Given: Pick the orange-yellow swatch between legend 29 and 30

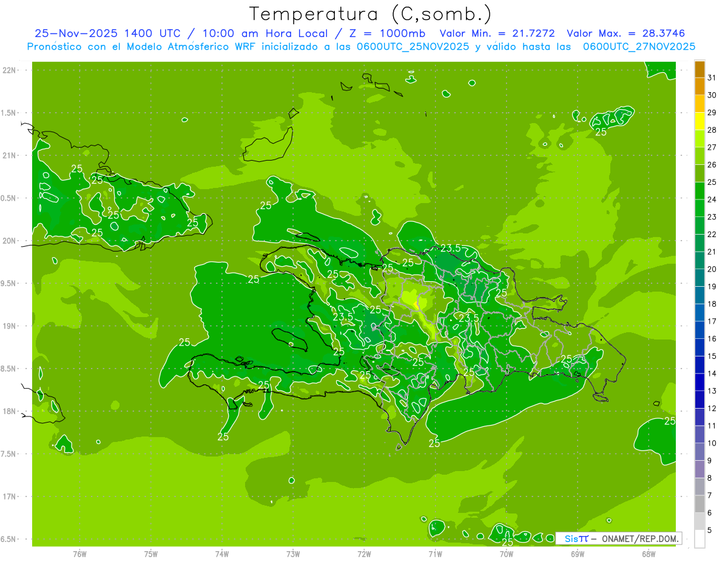Looking at the screenshot, I should (699, 104).
